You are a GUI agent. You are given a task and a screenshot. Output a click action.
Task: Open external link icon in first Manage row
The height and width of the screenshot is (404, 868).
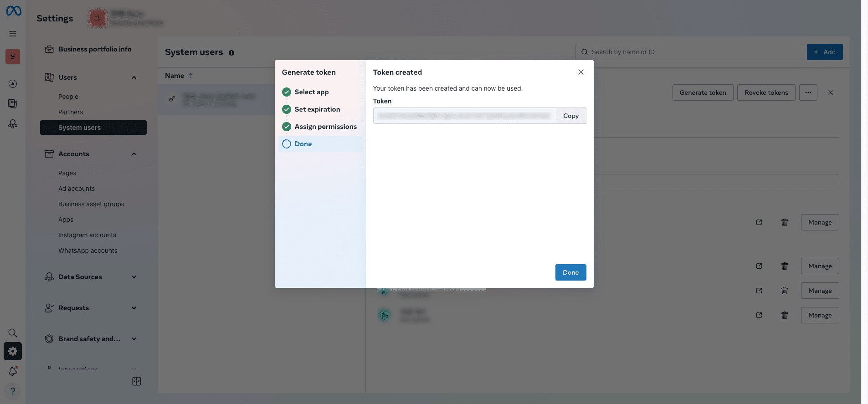[x=759, y=222]
